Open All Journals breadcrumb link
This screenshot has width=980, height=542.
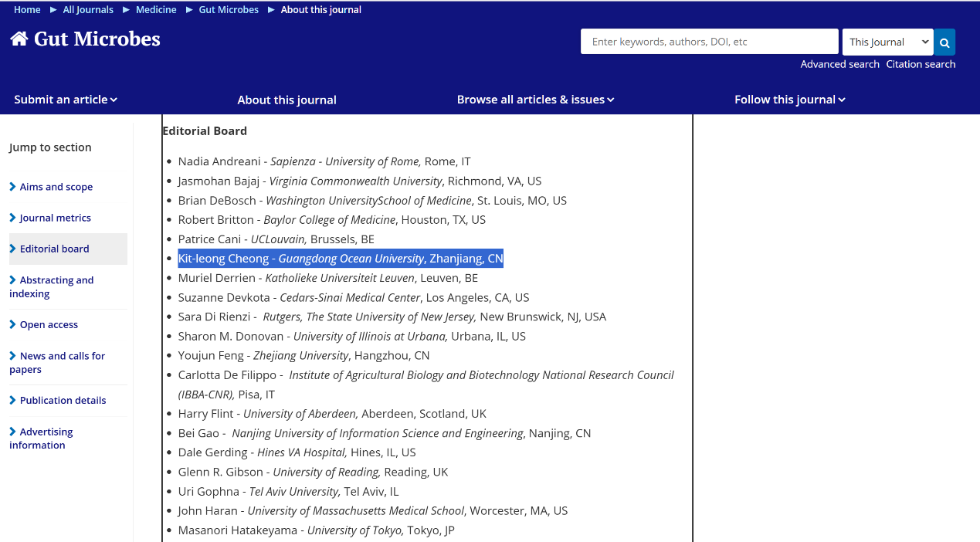[x=88, y=10]
